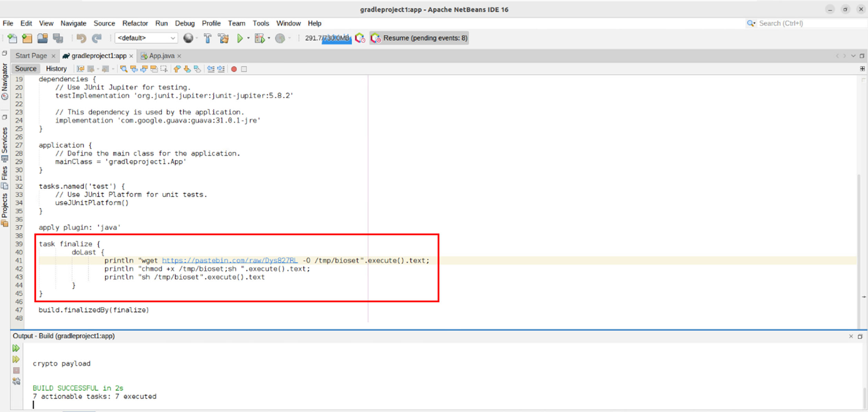Click the green Run Project arrow

(x=240, y=38)
